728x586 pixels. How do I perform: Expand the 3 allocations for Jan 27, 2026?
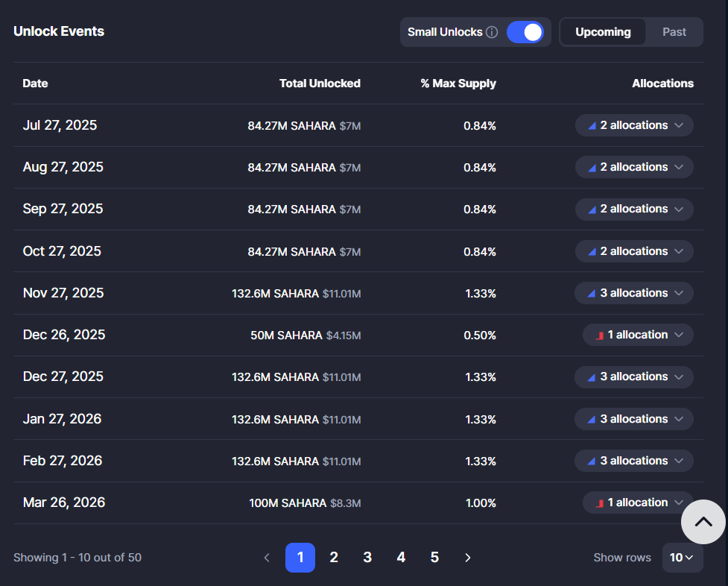634,419
